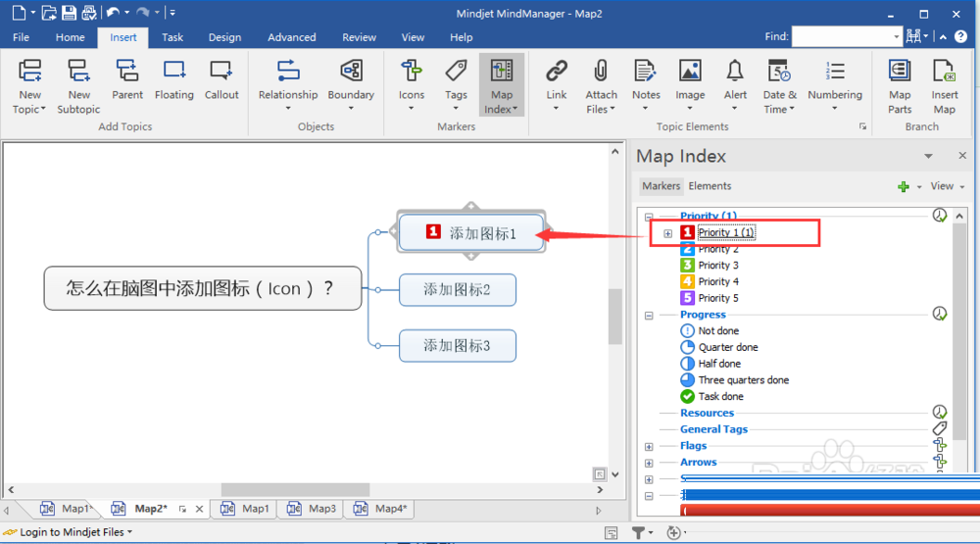Switch to the Advanced ribbon tab
The image size is (980, 544).
291,37
